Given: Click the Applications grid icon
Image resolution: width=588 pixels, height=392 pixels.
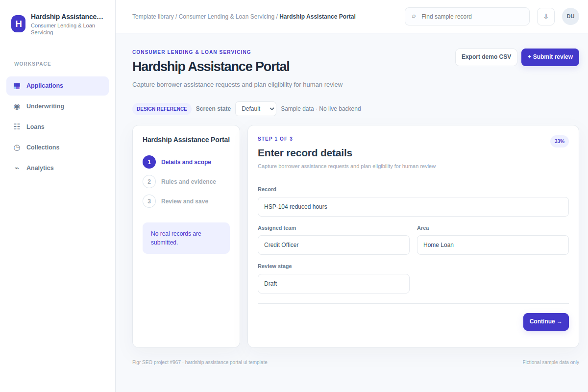Looking at the screenshot, I should [17, 86].
